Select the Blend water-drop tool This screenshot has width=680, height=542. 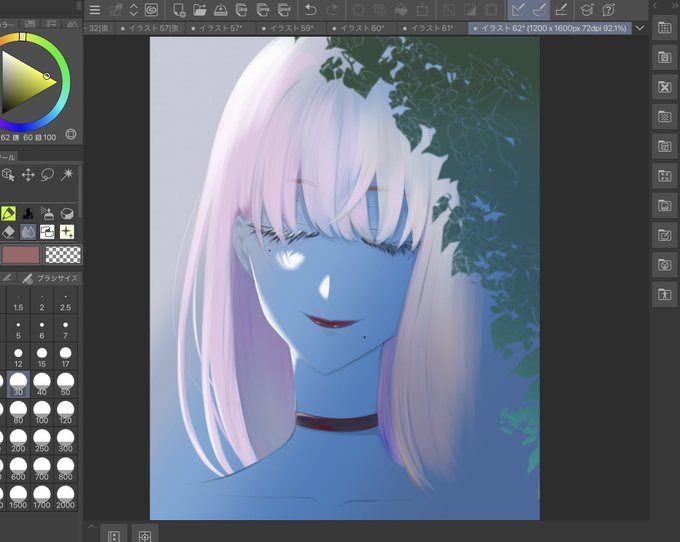pos(28,232)
